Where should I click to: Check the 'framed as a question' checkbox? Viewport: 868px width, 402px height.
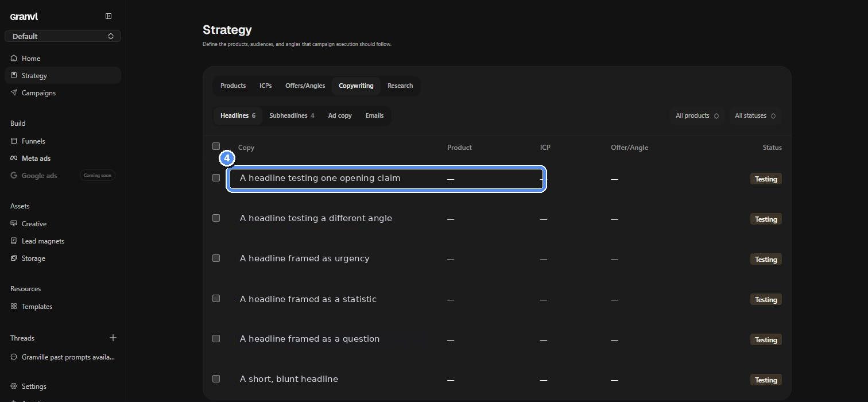click(216, 338)
